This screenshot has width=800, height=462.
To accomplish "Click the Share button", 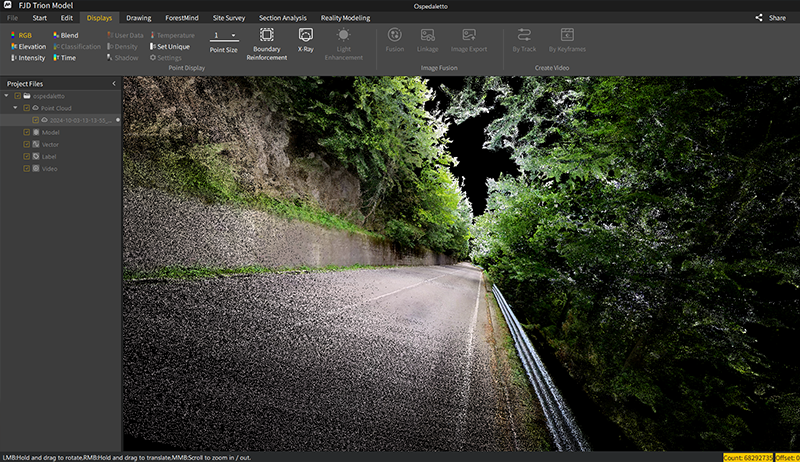I will tap(770, 18).
